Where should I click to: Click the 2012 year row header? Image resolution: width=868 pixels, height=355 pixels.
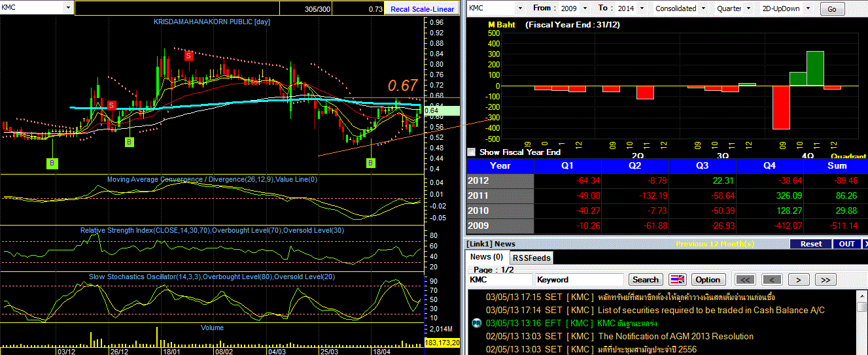(x=500, y=181)
